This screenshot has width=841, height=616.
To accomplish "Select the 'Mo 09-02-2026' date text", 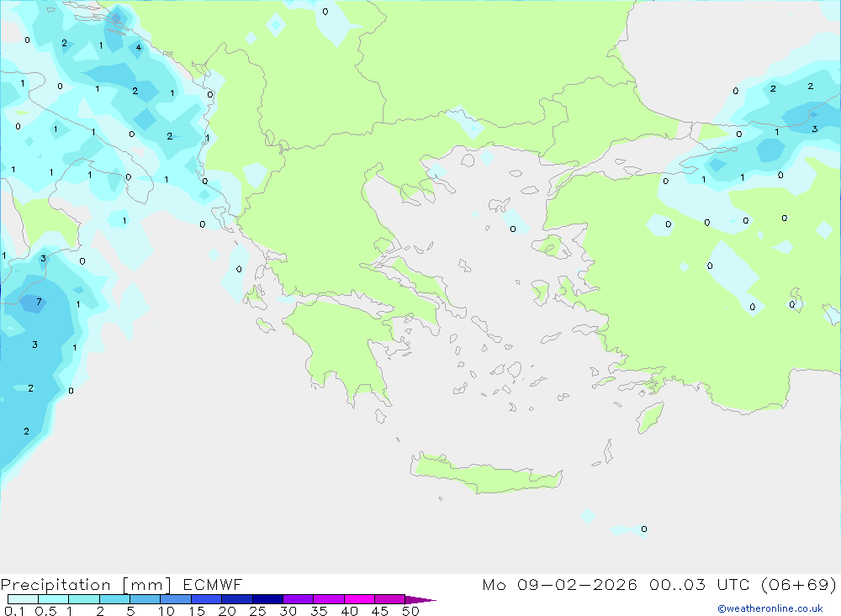I will pyautogui.click(x=560, y=584).
